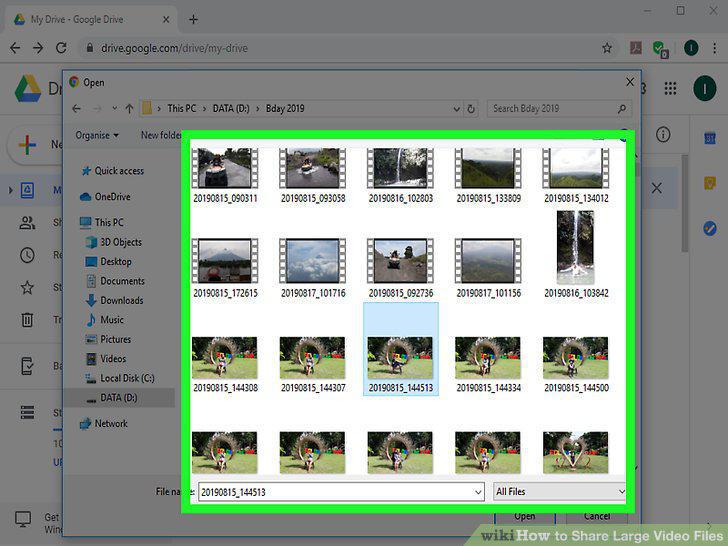This screenshot has height=546, width=728.
Task: Select Quick access in navigation pane
Action: point(112,171)
